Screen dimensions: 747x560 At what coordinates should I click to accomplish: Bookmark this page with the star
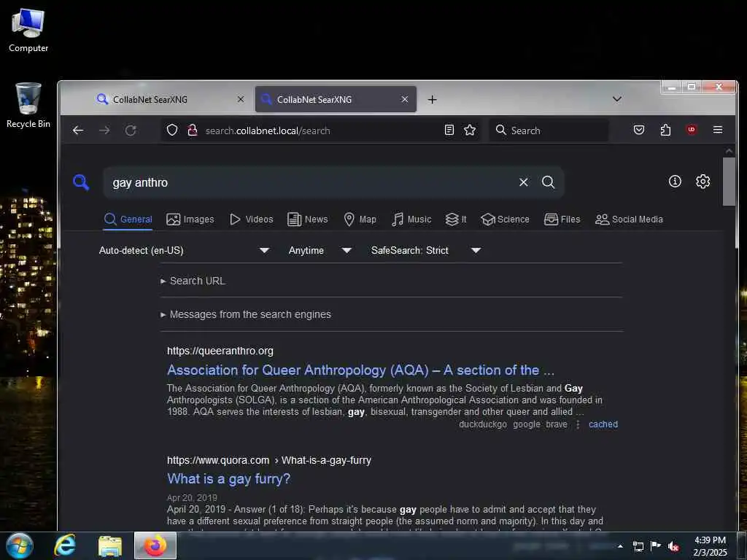[x=470, y=130]
